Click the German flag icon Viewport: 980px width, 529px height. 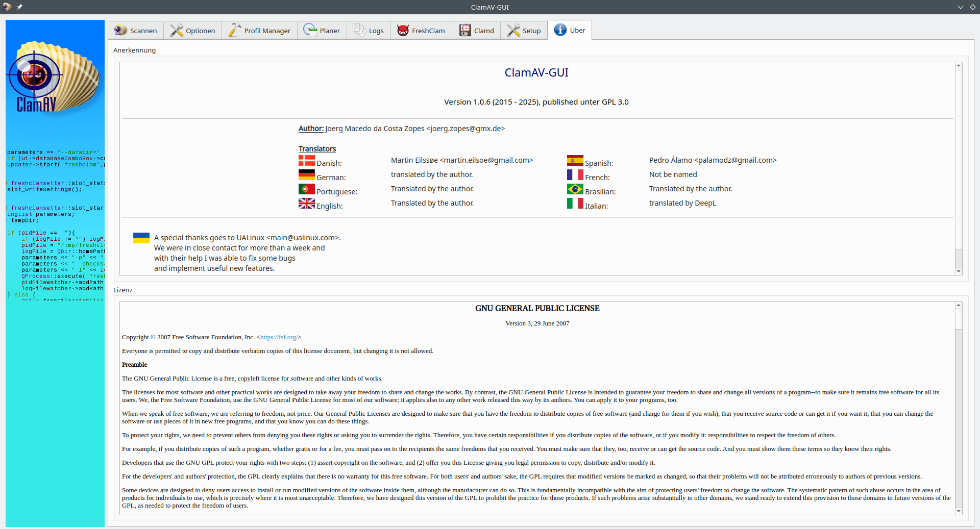tap(307, 175)
